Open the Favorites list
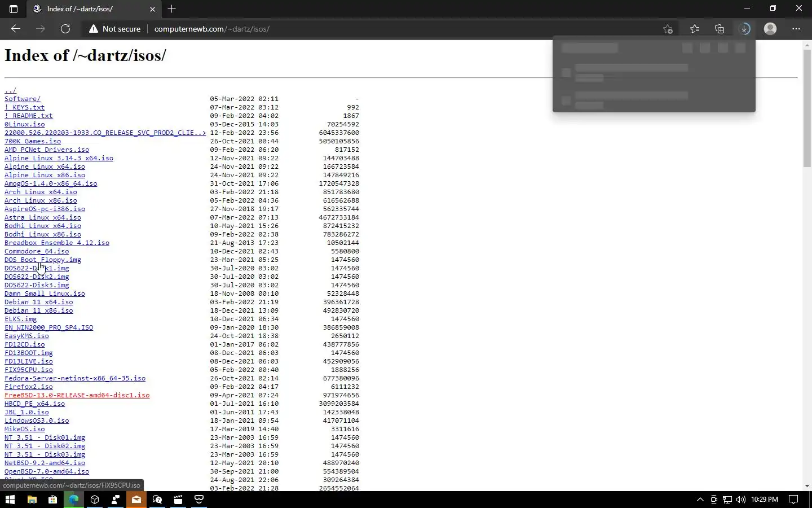This screenshot has height=508, width=812. coord(695,29)
